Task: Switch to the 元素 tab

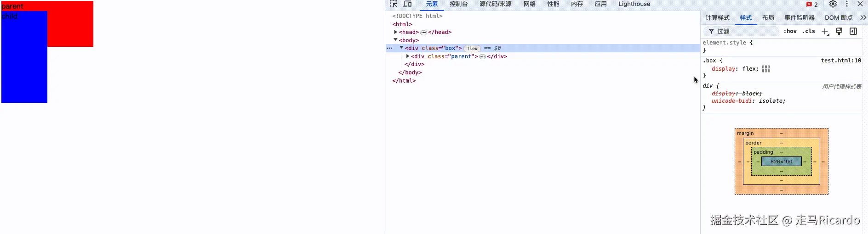Action: (432, 4)
